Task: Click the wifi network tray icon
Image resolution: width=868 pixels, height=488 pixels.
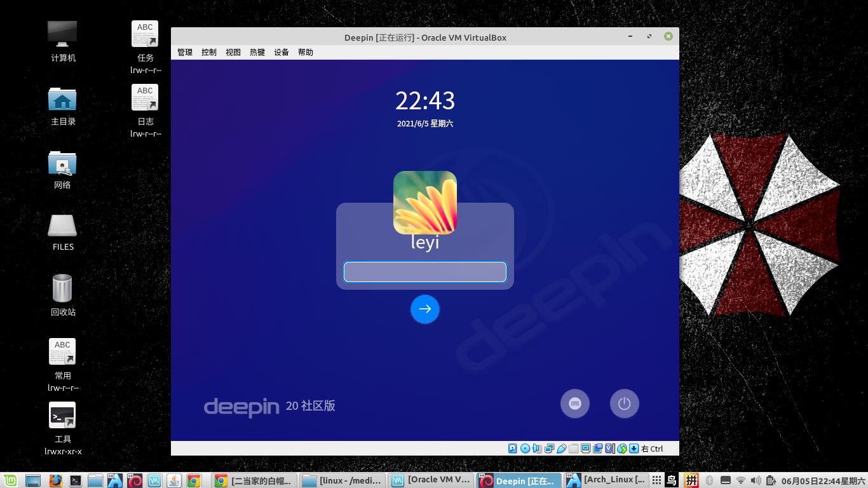Action: [740, 480]
